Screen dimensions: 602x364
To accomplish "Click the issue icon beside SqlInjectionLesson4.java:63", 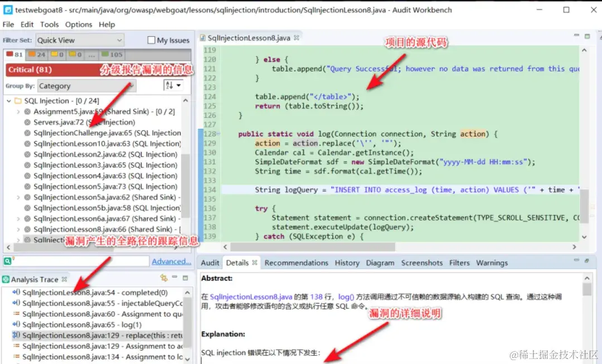I will click(27, 176).
